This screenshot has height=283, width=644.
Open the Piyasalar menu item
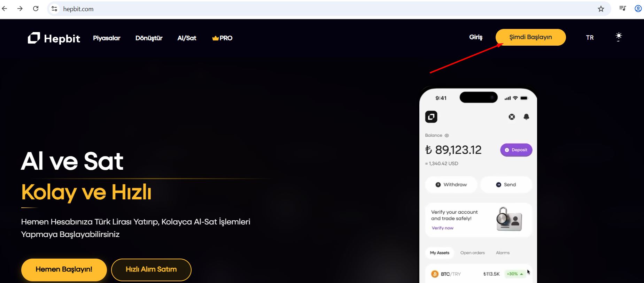(107, 38)
